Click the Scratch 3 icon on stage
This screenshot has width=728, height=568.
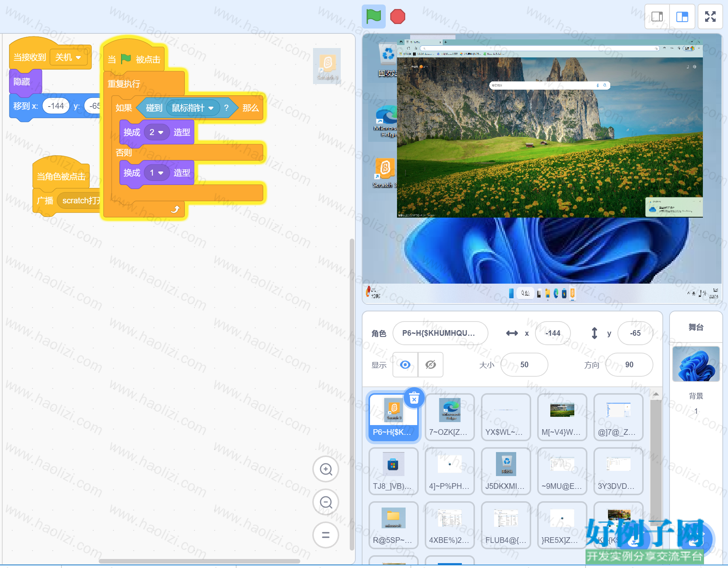(385, 173)
